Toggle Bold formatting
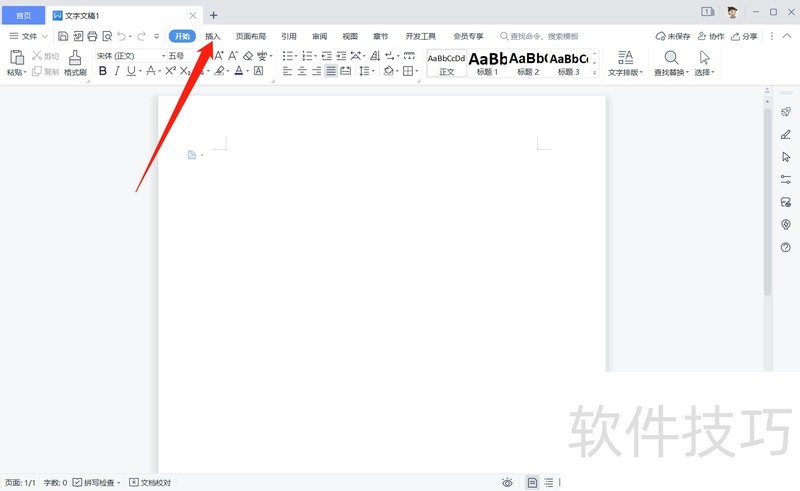The image size is (800, 491). (x=103, y=71)
